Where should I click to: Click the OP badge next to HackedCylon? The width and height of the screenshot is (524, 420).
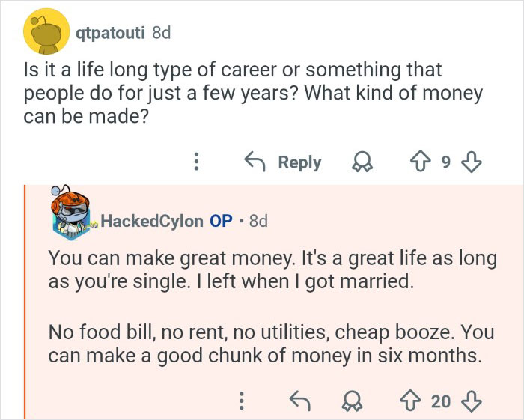[220, 220]
